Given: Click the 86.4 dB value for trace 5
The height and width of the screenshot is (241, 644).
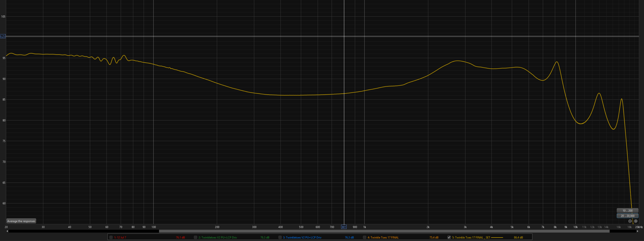Looking at the screenshot, I should [x=518, y=238].
